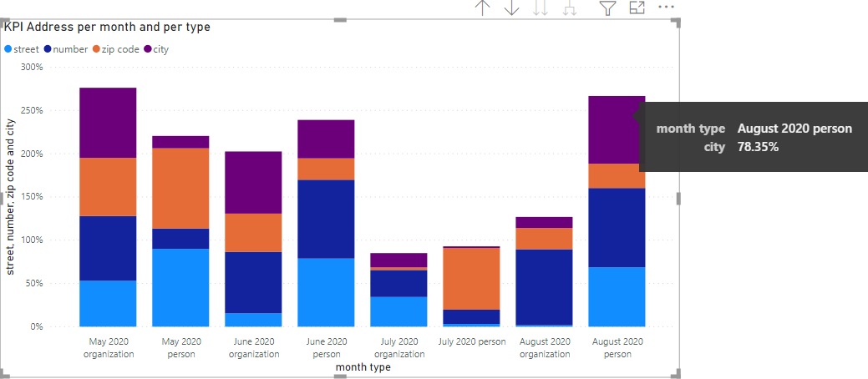
Task: Click the top-center visual border handle
Action: 340,20
